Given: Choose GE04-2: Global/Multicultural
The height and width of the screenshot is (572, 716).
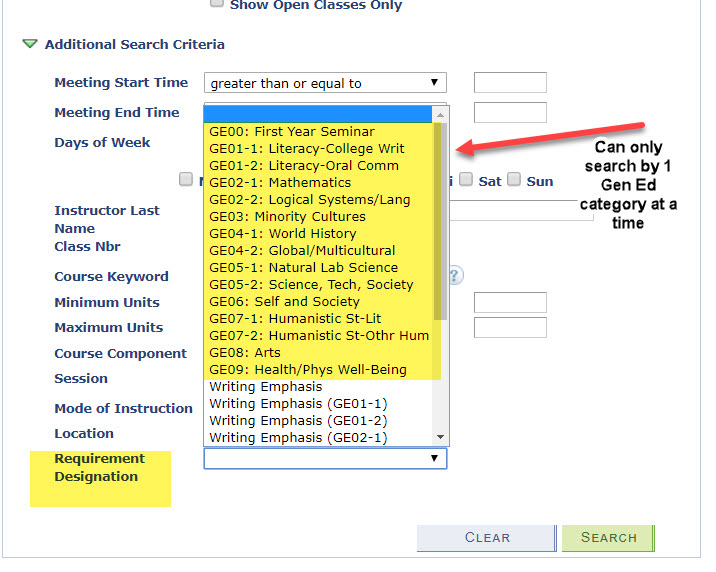Looking at the screenshot, I should pyautogui.click(x=318, y=250).
